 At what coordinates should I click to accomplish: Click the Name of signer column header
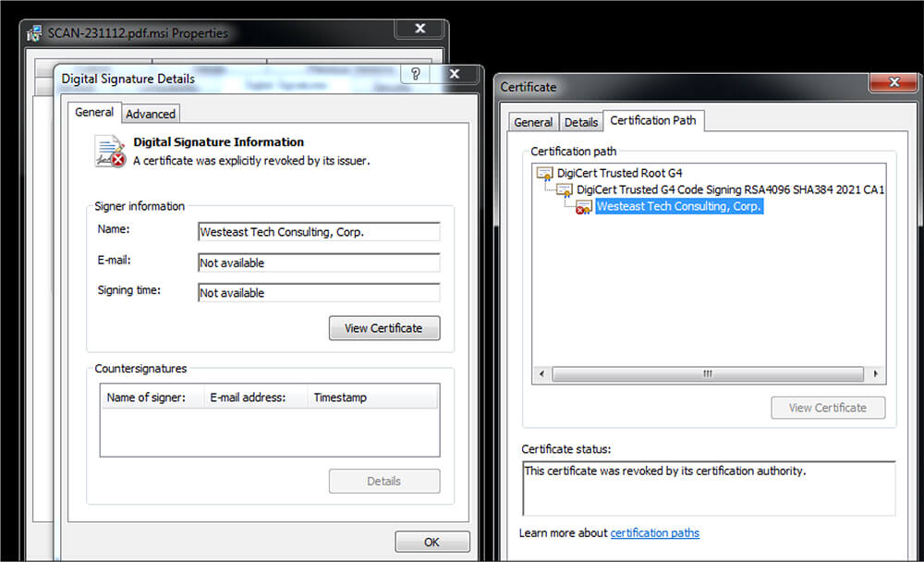(x=152, y=397)
